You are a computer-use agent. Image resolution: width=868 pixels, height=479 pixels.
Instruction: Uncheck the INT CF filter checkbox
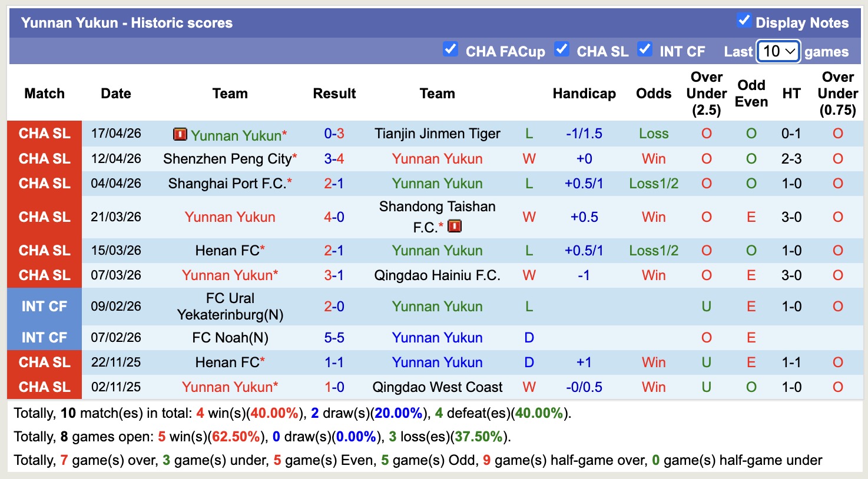click(645, 49)
